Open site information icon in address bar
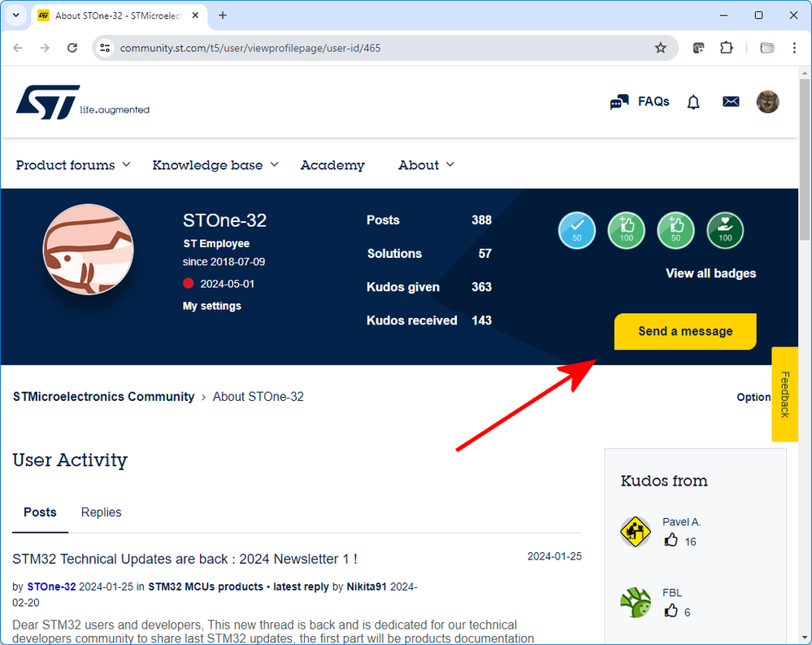The height and width of the screenshot is (645, 812). click(105, 48)
